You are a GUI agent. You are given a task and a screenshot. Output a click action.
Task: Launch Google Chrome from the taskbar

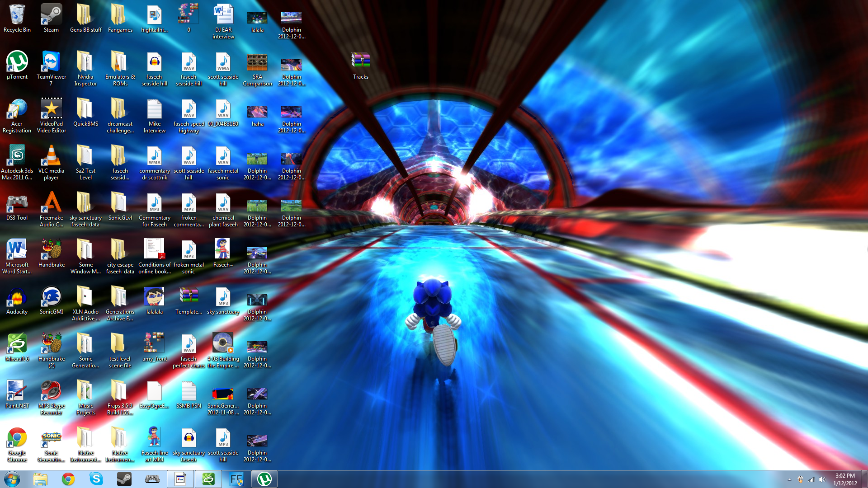[68, 479]
